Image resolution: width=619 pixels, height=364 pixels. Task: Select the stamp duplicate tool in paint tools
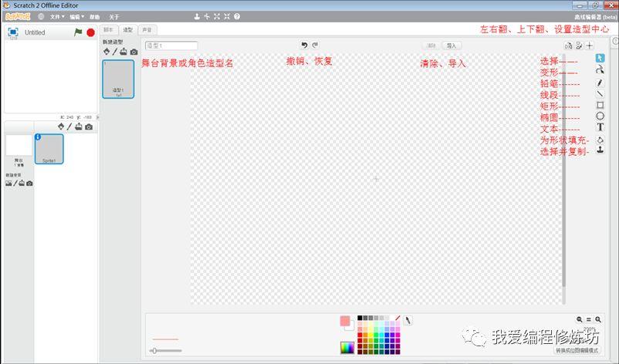[x=600, y=150]
